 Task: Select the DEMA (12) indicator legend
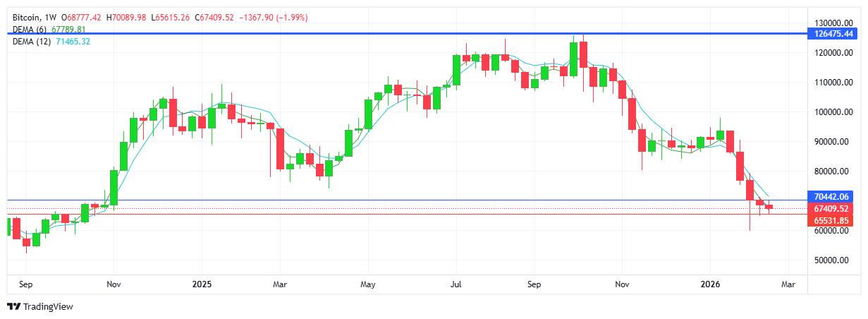(32, 42)
